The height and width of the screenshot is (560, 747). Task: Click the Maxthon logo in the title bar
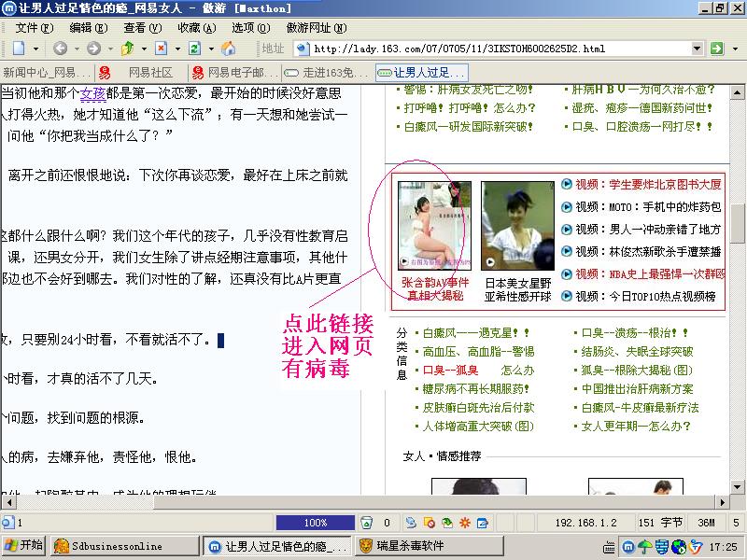8,8
